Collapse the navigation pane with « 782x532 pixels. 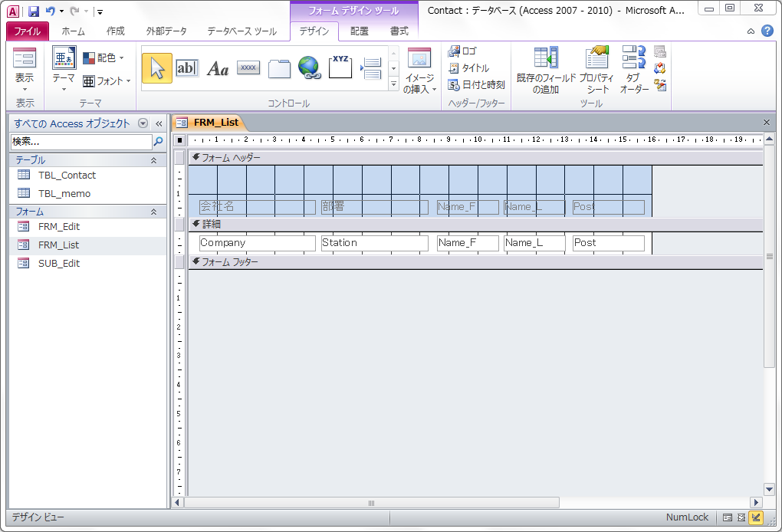(x=159, y=123)
